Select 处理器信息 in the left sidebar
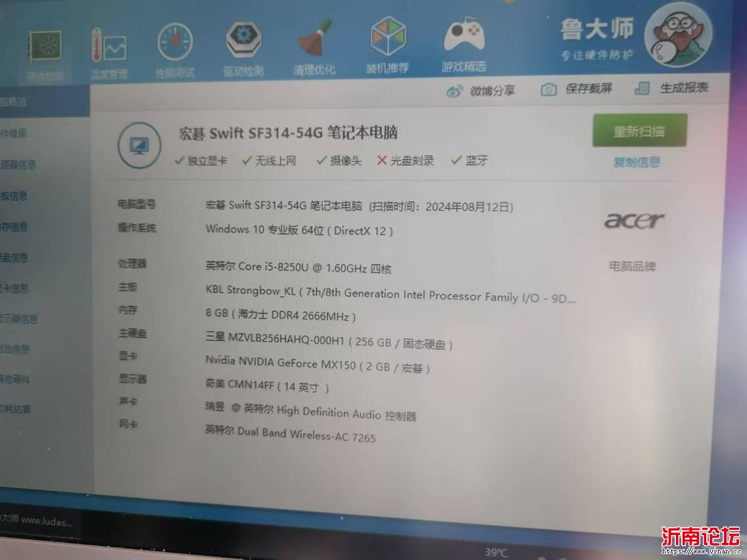This screenshot has width=747, height=560. pyautogui.click(x=18, y=164)
